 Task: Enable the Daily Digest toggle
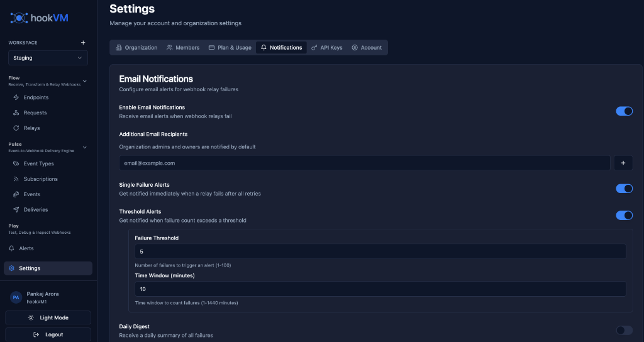tap(624, 331)
